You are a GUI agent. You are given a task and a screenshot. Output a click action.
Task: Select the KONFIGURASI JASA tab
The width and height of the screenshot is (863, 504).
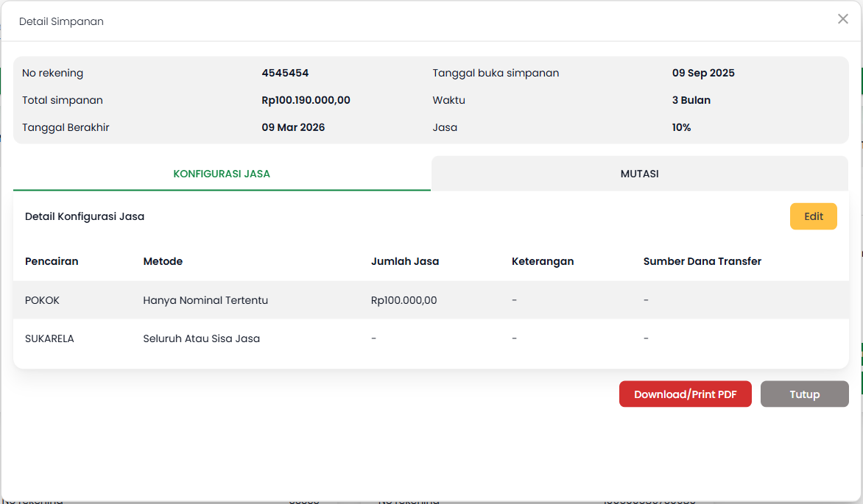click(222, 174)
